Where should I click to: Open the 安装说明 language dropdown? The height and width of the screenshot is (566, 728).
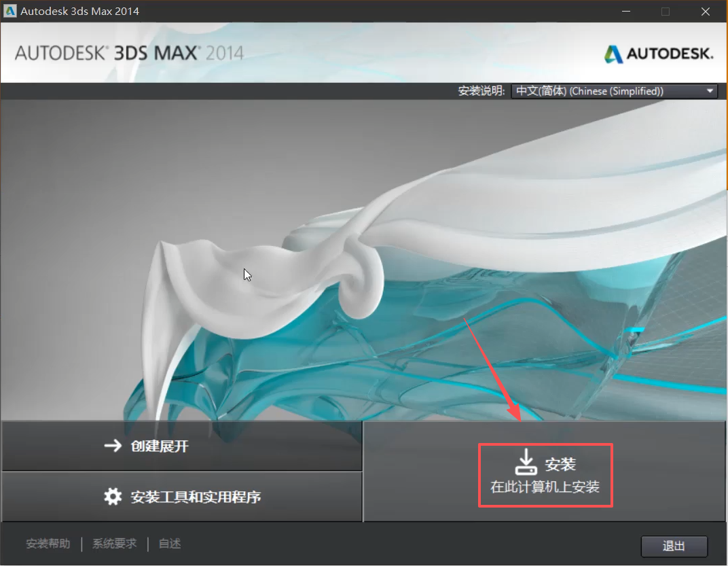point(614,91)
